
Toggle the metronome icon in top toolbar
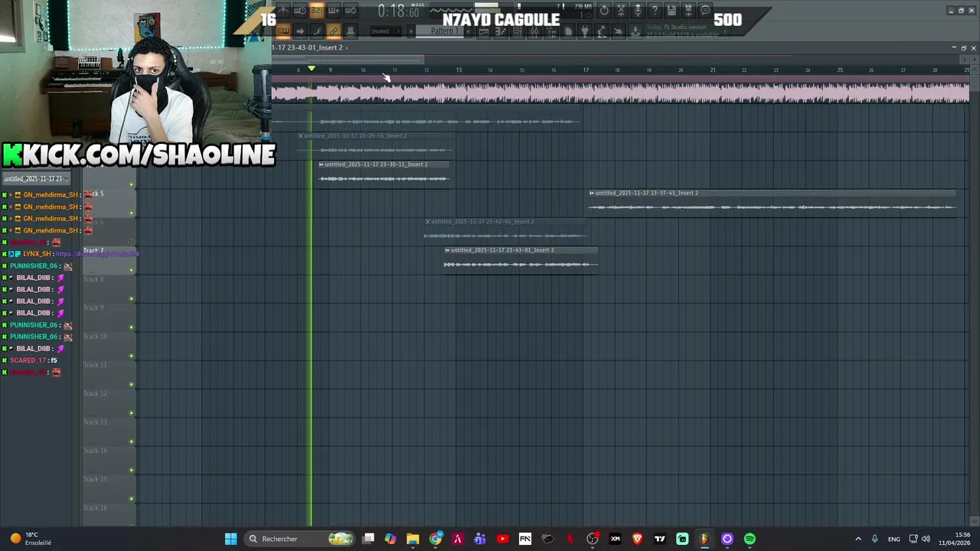click(283, 11)
